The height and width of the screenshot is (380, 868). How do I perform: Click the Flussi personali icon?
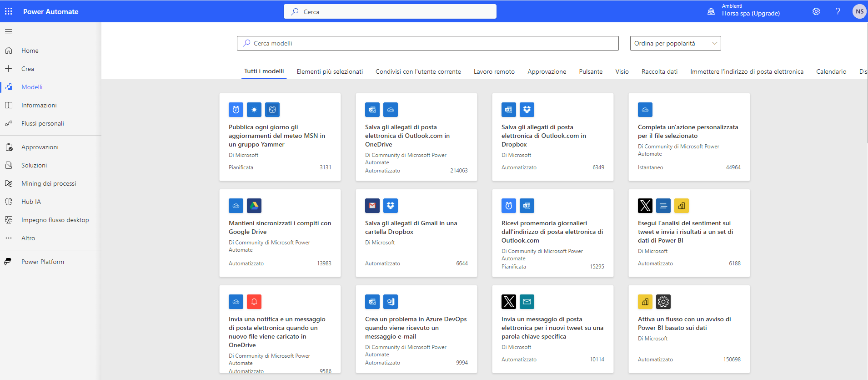(9, 123)
